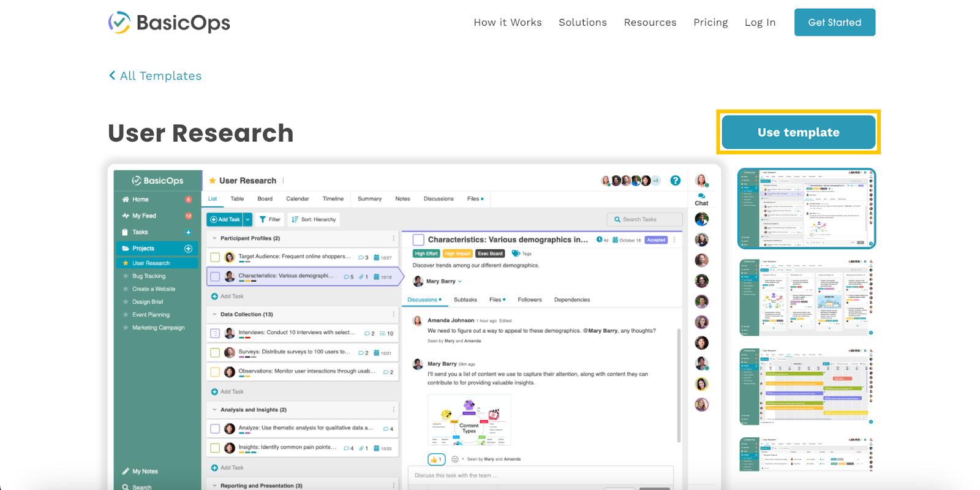
Task: Click the star beside User Research title
Action: click(x=213, y=181)
